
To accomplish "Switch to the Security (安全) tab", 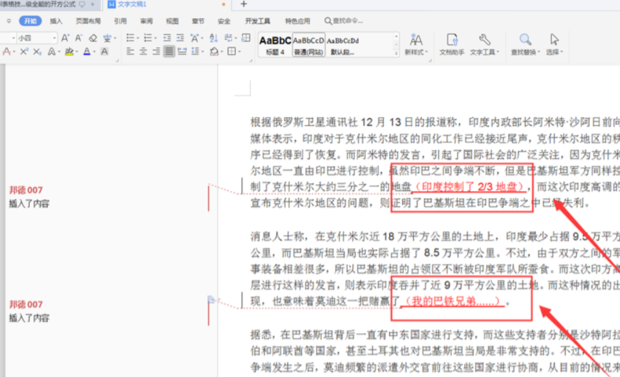I will click(224, 21).
